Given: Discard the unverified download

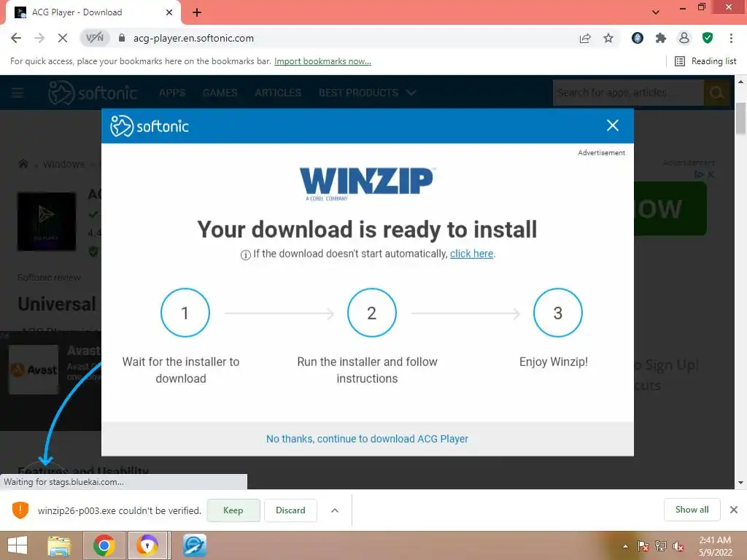Looking at the screenshot, I should 290,510.
